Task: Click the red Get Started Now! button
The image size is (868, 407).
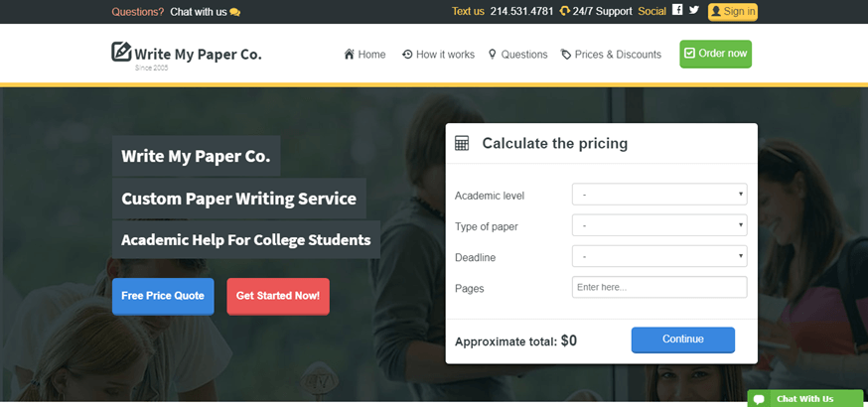Action: coord(278,297)
